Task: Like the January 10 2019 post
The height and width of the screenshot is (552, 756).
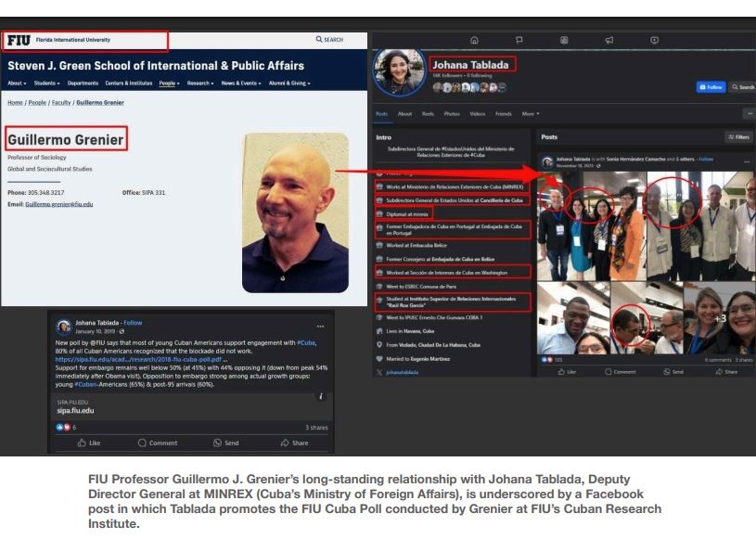Action: point(89,443)
